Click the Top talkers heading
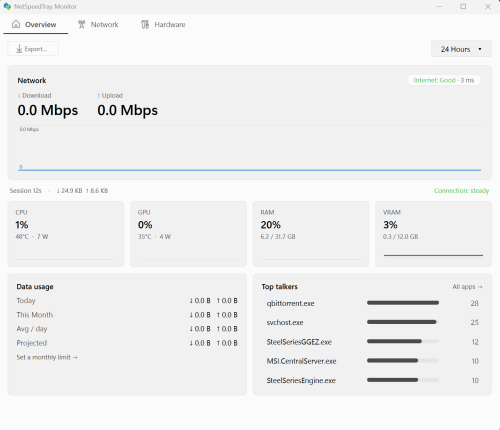 coord(279,287)
